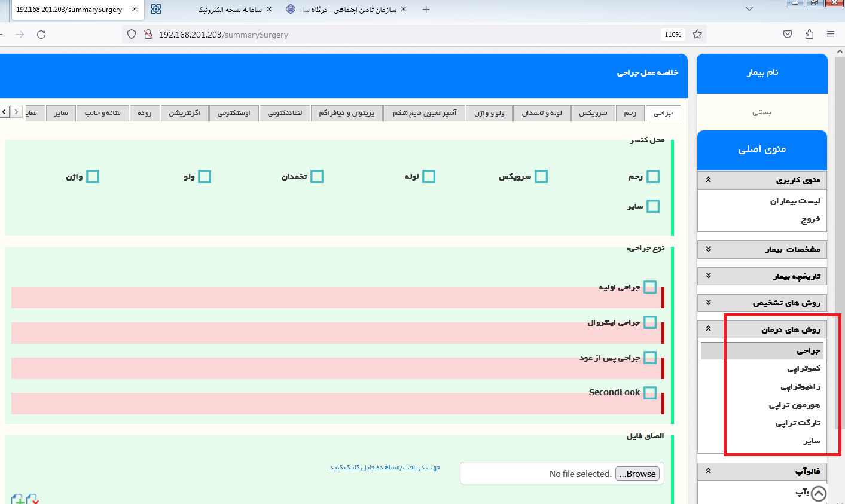Click the list all tabs chevron
Viewport: 845px width, 504px height.
pyautogui.click(x=749, y=10)
